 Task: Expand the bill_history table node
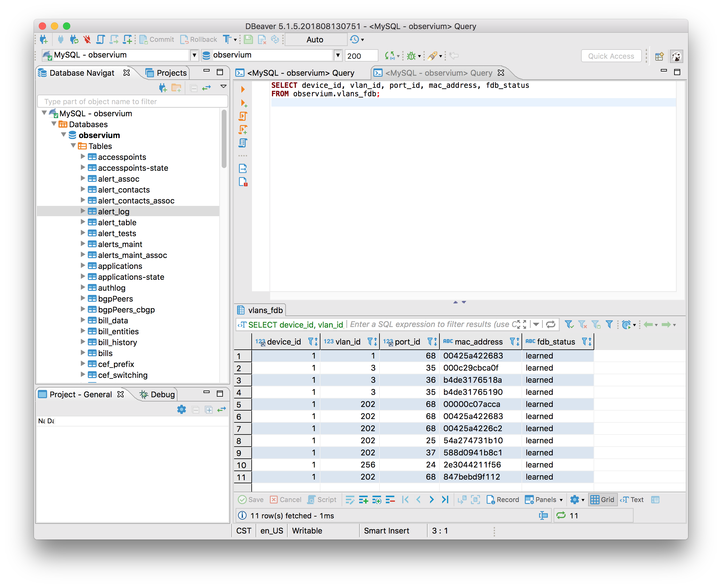[x=83, y=342]
